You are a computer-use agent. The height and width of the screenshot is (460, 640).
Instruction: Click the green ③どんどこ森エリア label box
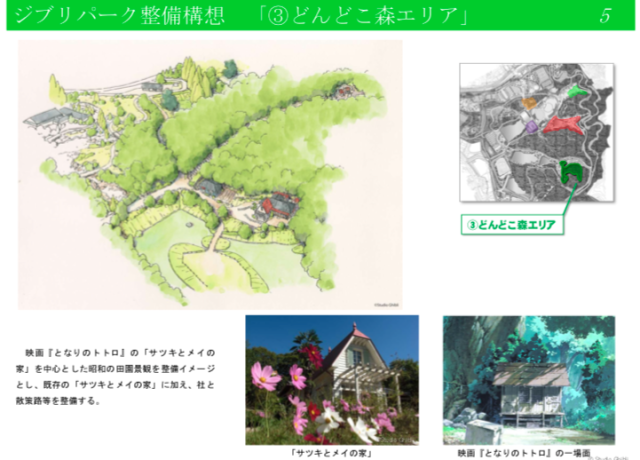pos(512,224)
